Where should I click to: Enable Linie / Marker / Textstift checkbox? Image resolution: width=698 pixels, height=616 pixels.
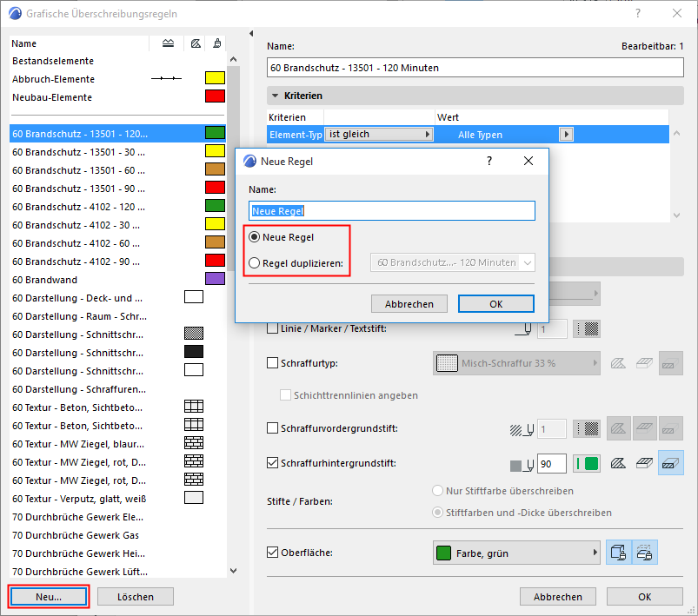[x=272, y=328]
